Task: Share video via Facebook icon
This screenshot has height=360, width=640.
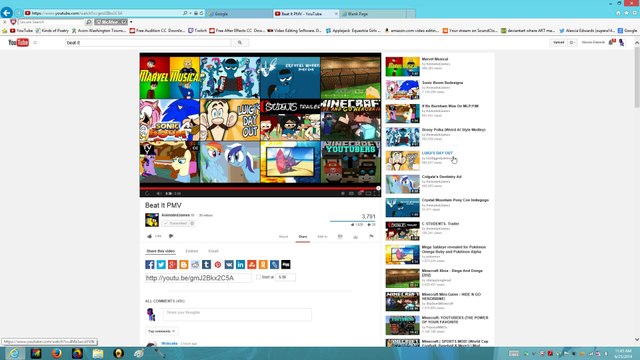Action: coord(150,264)
